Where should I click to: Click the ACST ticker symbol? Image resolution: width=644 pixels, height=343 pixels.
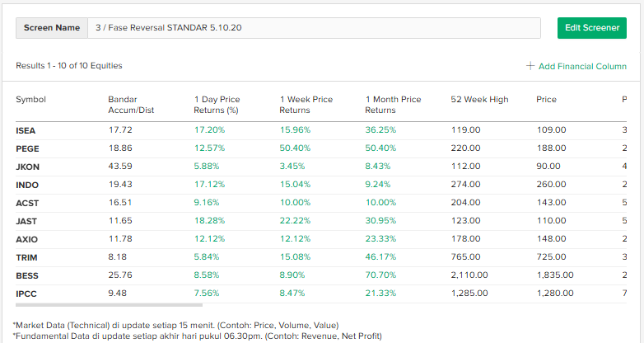[x=27, y=203]
